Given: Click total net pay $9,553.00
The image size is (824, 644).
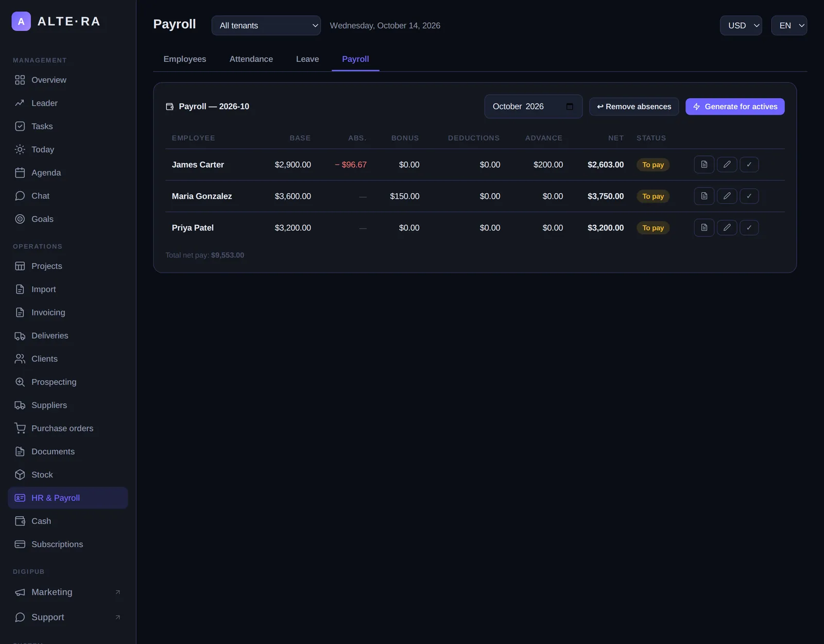Looking at the screenshot, I should point(228,255).
